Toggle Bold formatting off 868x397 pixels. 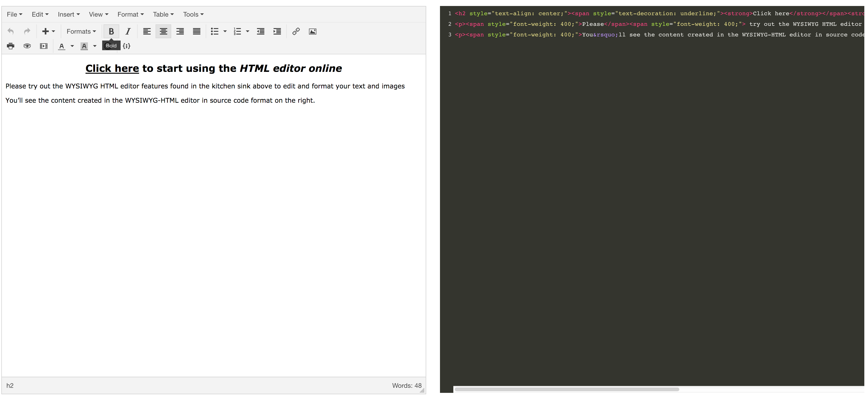point(111,31)
